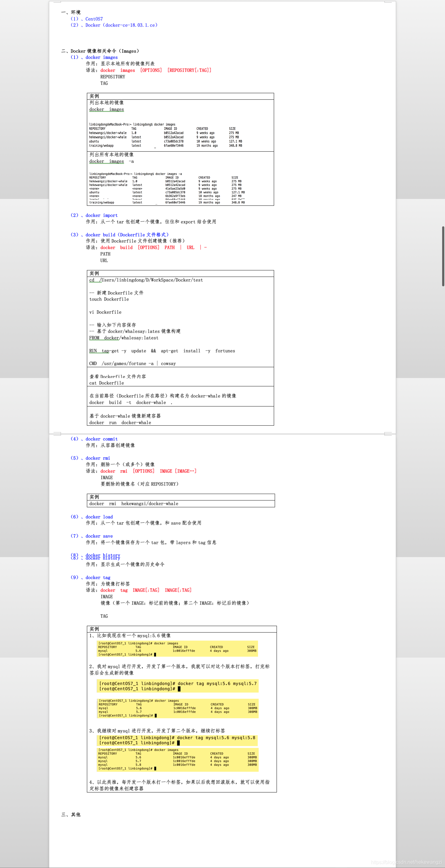The image size is (445, 868).
Task: Click the 'FROM docker/whalesay:latest' line
Action: tap(124, 337)
